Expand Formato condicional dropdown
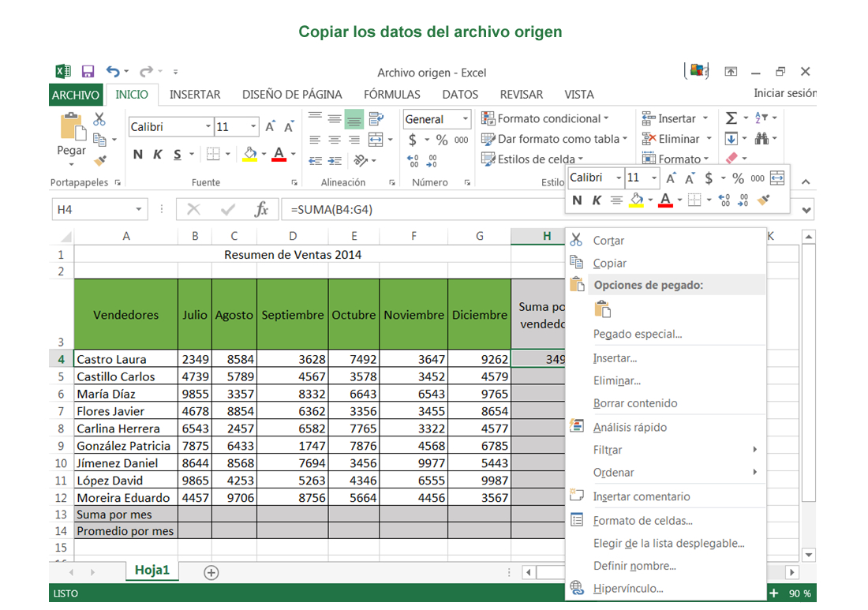The width and height of the screenshot is (868, 610). (606, 118)
